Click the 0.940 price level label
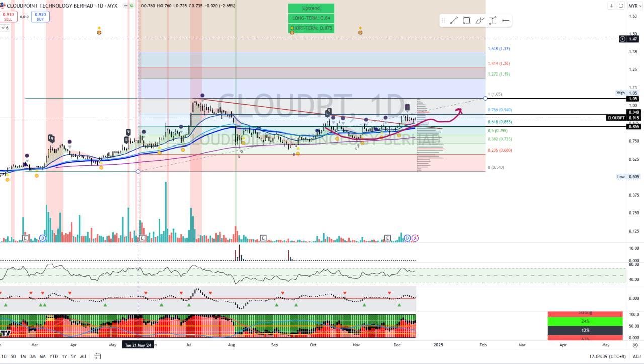Viewport: 644px width, 364px height. click(633, 112)
